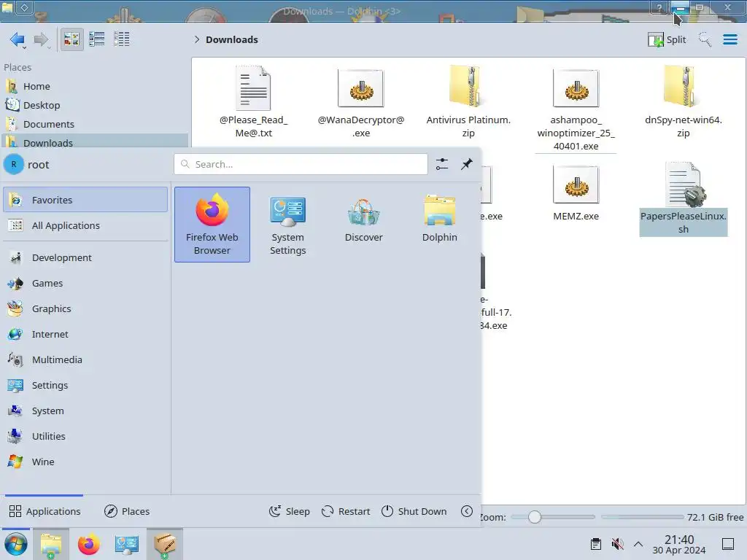Open launcher configure sliders icon
This screenshot has width=747, height=560.
coord(442,164)
